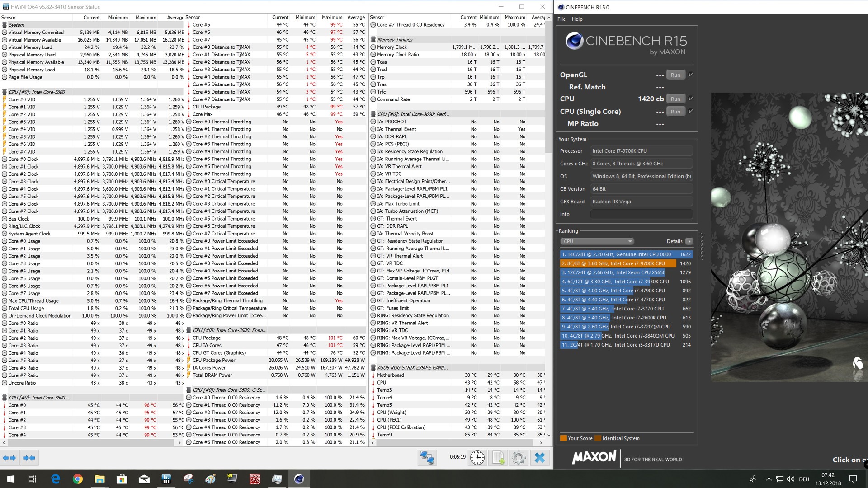Toggle the OpenGL test checkbox
The image size is (868, 488).
691,75
